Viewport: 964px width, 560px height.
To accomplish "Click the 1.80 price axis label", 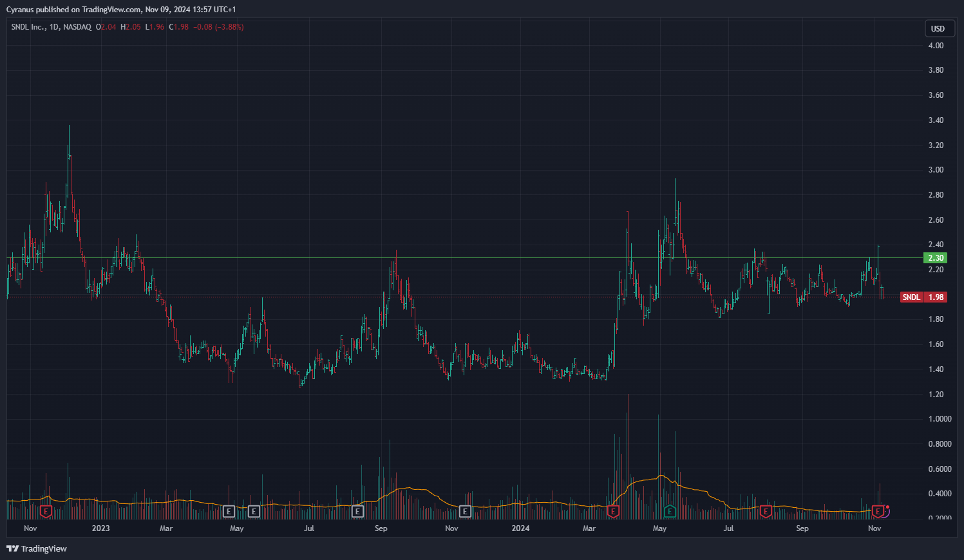I will tap(936, 319).
